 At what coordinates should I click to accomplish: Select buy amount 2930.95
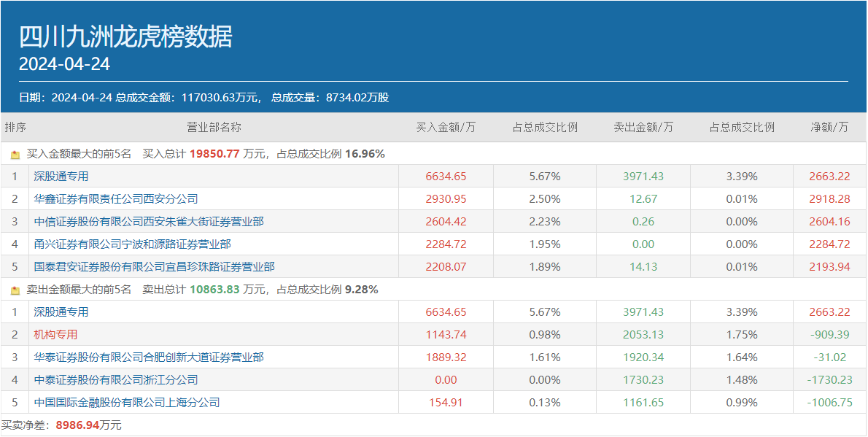446,199
